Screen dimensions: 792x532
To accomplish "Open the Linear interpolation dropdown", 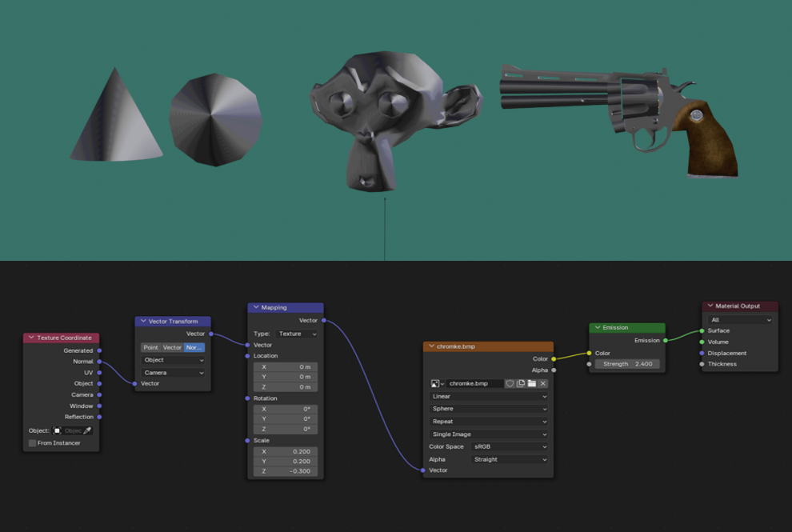I will point(489,397).
